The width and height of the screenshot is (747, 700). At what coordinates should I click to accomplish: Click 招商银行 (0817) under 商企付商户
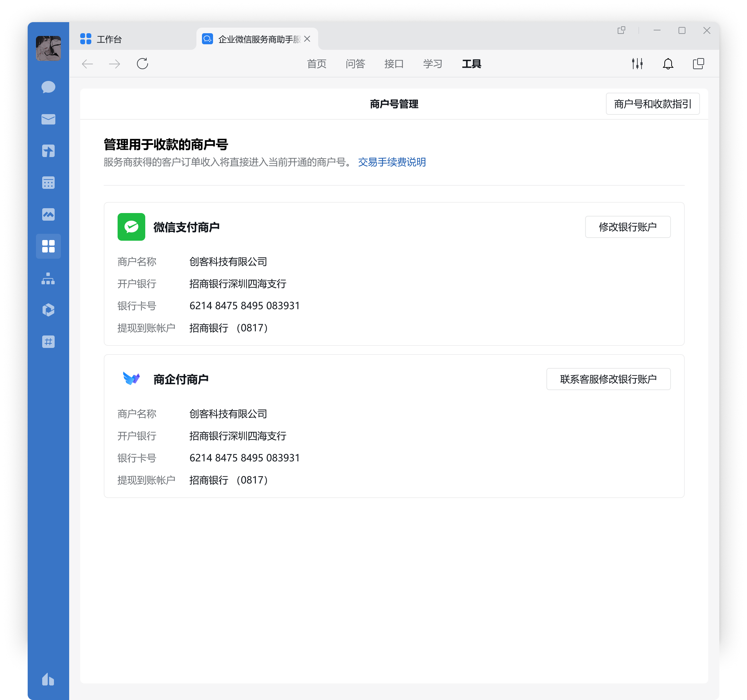pos(229,480)
